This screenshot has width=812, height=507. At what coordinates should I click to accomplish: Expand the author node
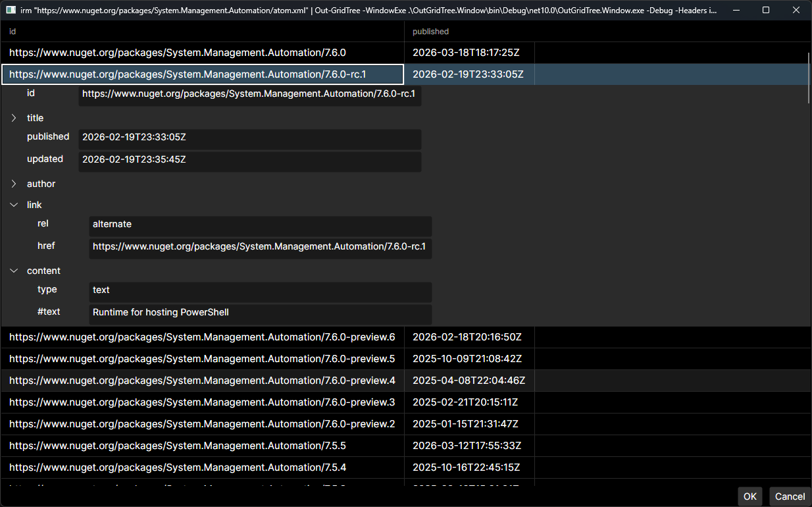[x=14, y=184]
